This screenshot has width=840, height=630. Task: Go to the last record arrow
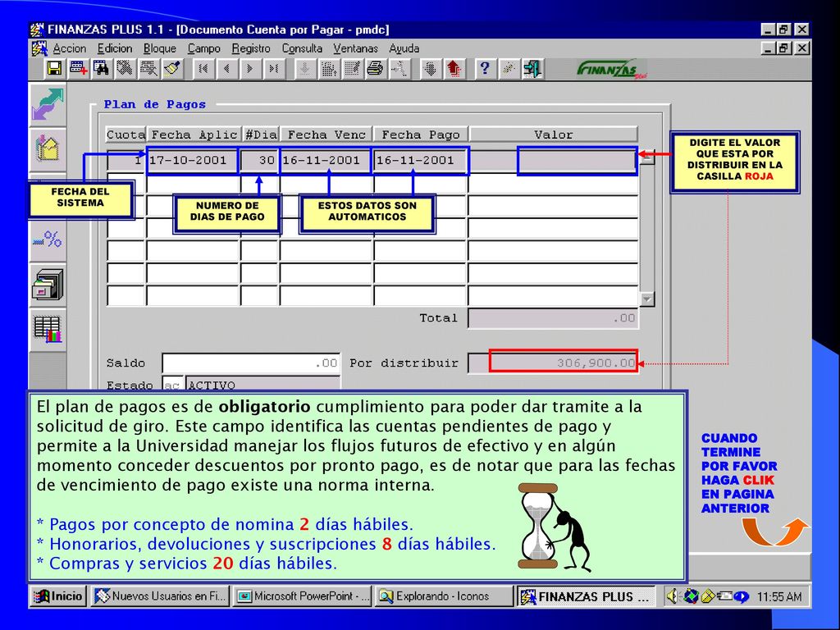pos(273,69)
